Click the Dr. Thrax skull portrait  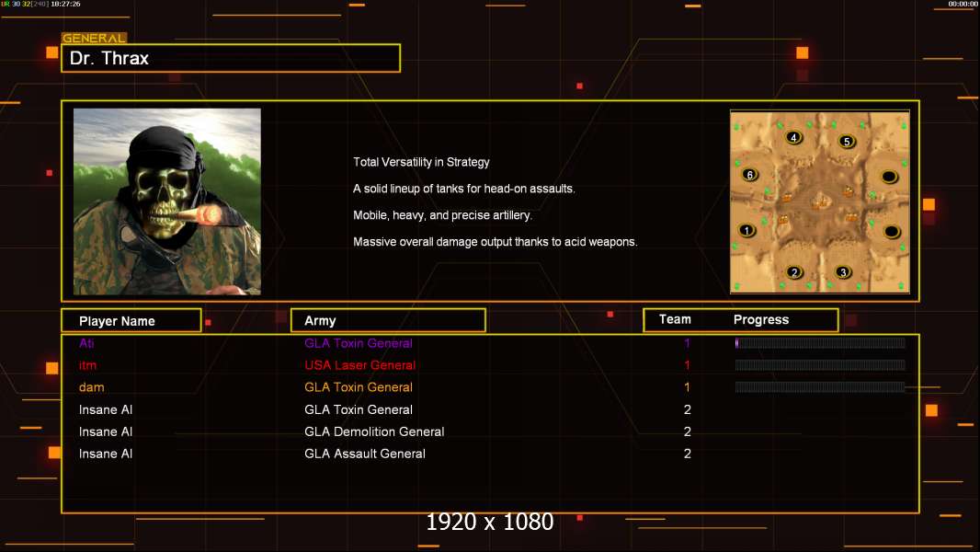[167, 201]
